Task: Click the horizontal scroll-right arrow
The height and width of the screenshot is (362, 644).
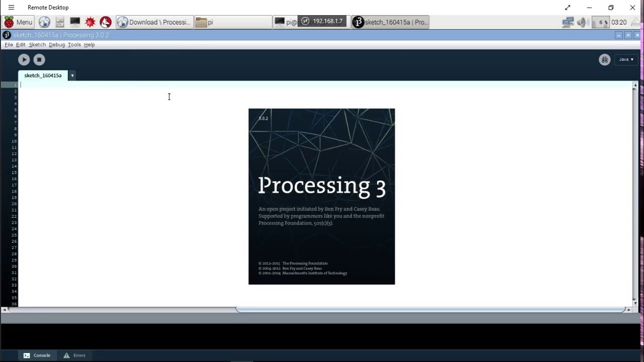Action: (629, 310)
